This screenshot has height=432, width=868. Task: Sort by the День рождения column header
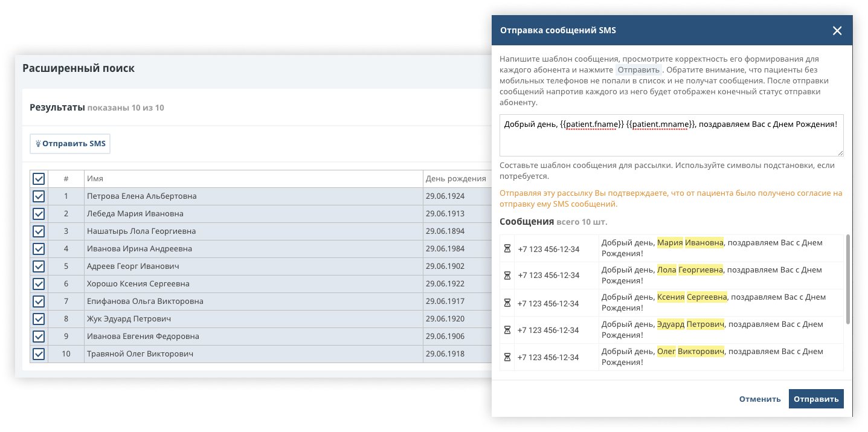tap(456, 178)
